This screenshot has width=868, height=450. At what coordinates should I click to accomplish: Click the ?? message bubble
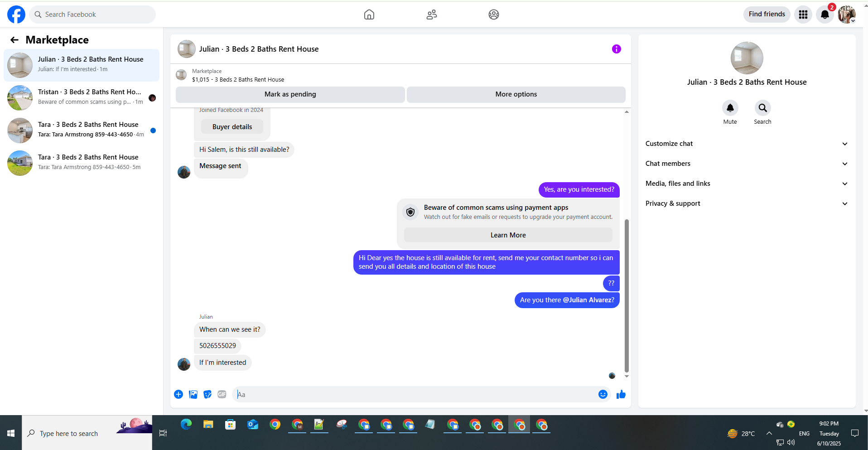[x=611, y=283]
